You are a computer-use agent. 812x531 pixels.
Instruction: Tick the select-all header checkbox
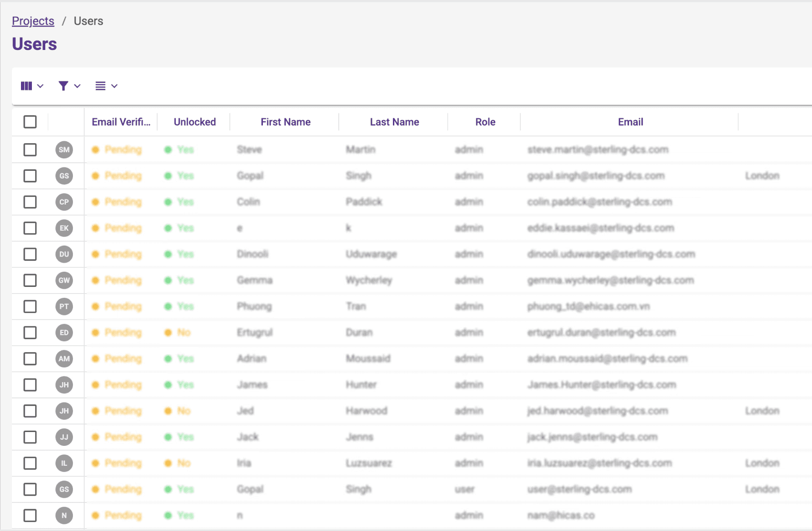click(30, 122)
